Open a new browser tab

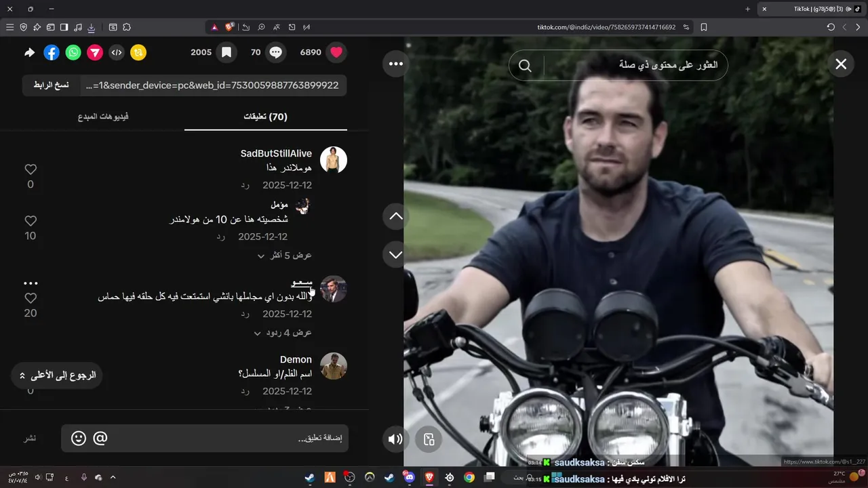pyautogui.click(x=747, y=9)
